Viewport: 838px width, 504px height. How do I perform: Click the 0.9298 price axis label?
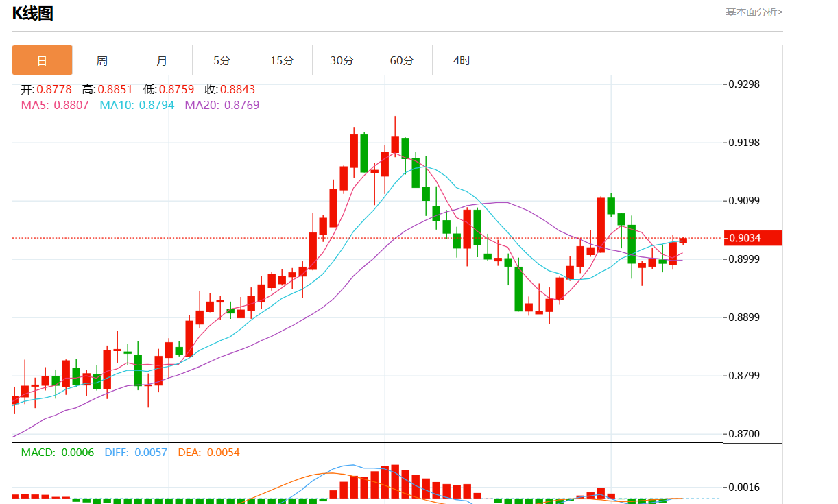point(744,84)
